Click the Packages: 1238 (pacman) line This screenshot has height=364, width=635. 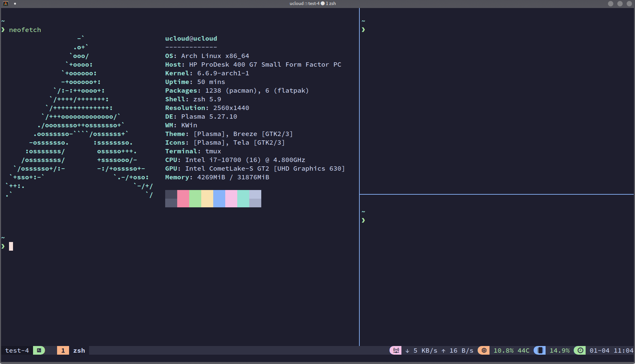click(x=237, y=90)
